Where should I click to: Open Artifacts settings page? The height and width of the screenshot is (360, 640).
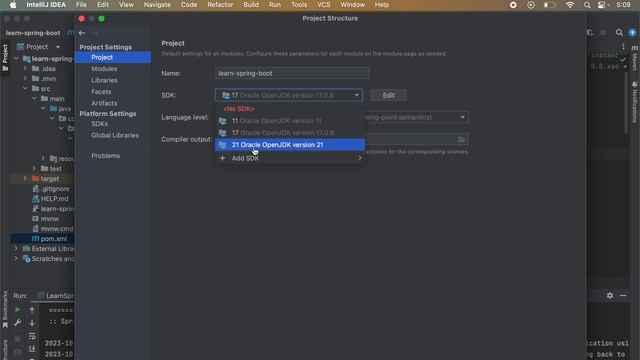(104, 103)
